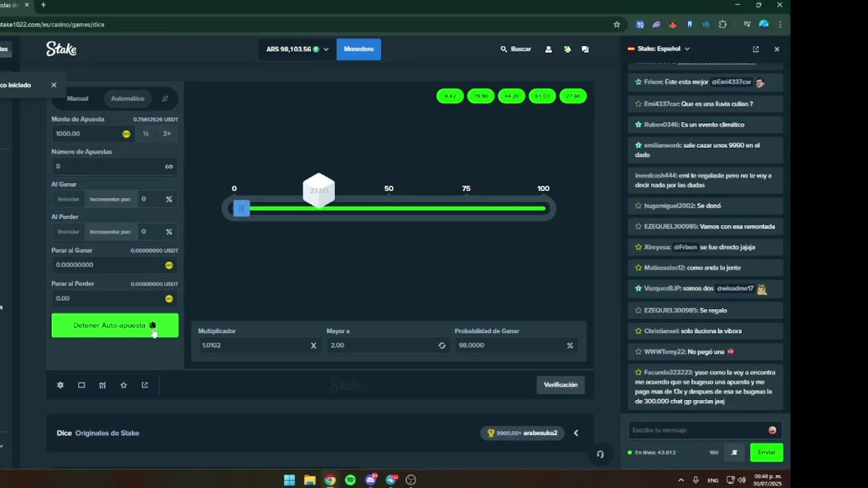868x488 pixels.
Task: Focus the Probabilidad de Ganar field
Action: (516, 346)
